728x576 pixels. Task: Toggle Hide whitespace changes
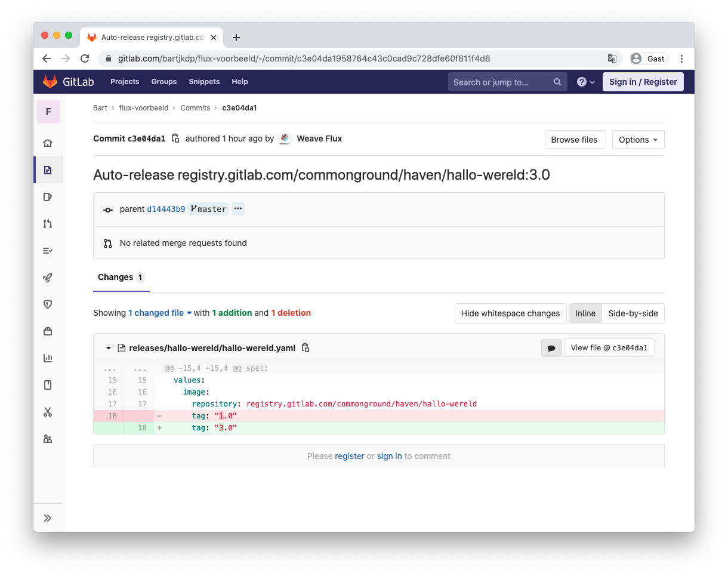[510, 313]
